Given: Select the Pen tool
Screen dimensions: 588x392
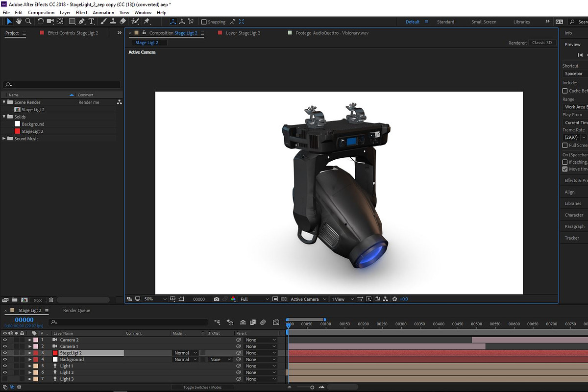Looking at the screenshot, I should [81, 22].
